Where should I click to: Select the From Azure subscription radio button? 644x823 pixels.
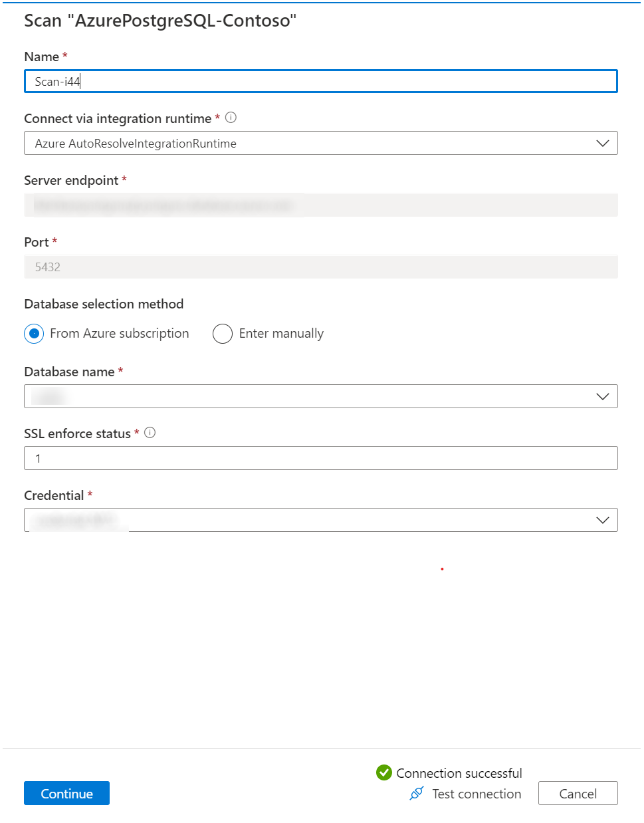click(33, 333)
